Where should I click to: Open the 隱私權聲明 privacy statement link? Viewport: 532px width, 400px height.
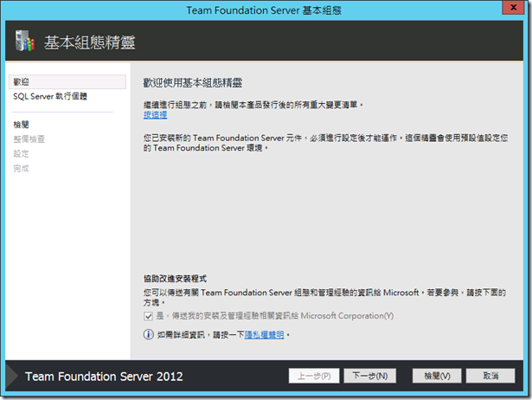(x=265, y=335)
